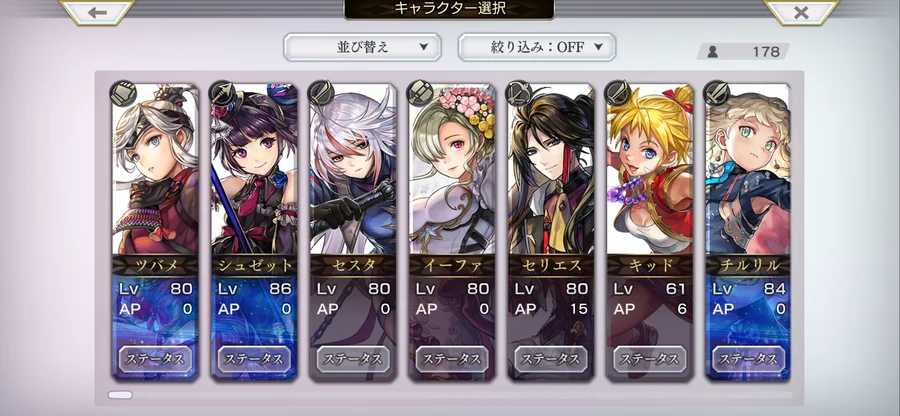This screenshot has width=900, height=416.
Task: Click weapon type icon on キッド card
Action: [618, 93]
